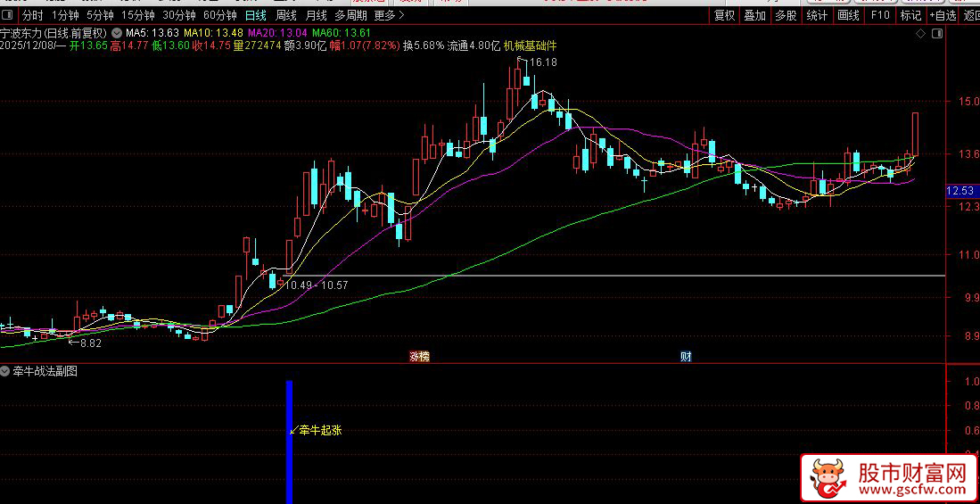Click the 12.53 price tag on axis
Image resolution: width=980 pixels, height=504 pixels.
(960, 191)
